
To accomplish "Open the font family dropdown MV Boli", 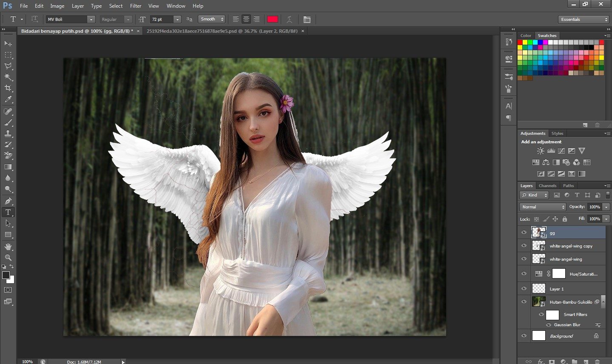I will [91, 19].
